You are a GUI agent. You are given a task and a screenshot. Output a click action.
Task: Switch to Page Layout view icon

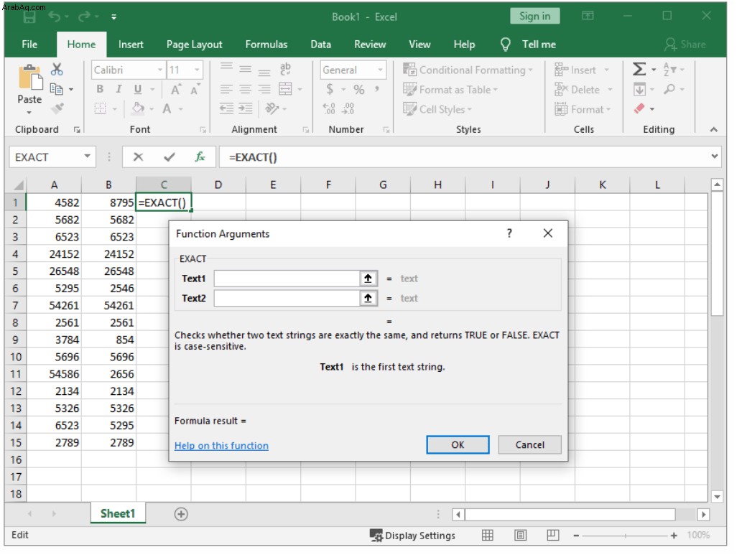(521, 536)
